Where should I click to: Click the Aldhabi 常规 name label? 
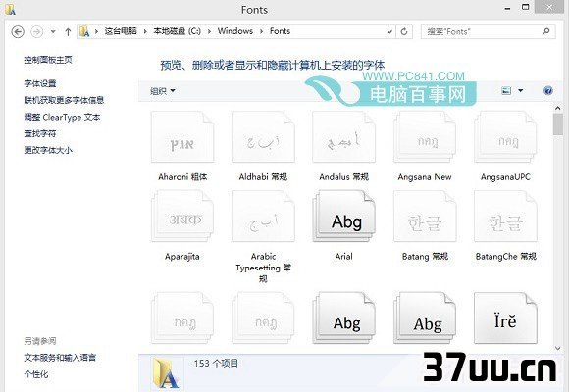coord(263,177)
